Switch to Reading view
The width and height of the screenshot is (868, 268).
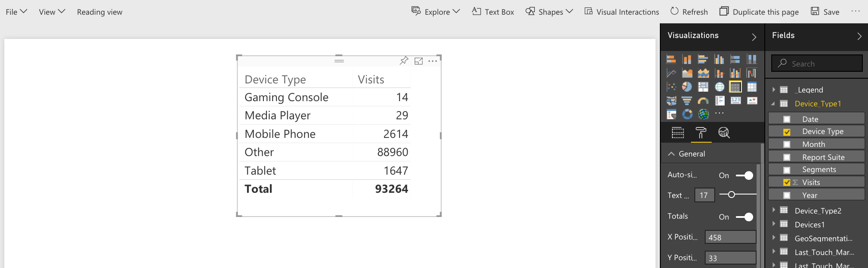tap(100, 12)
